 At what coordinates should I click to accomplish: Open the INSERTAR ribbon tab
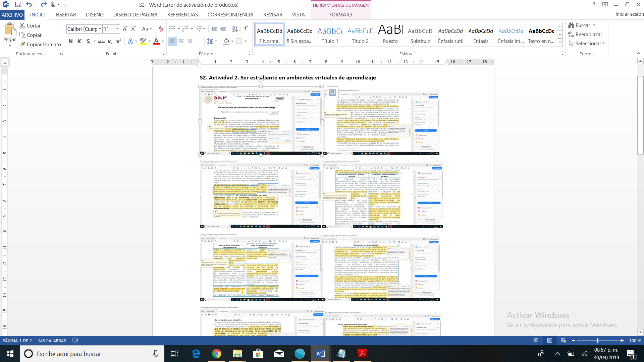tap(65, 14)
